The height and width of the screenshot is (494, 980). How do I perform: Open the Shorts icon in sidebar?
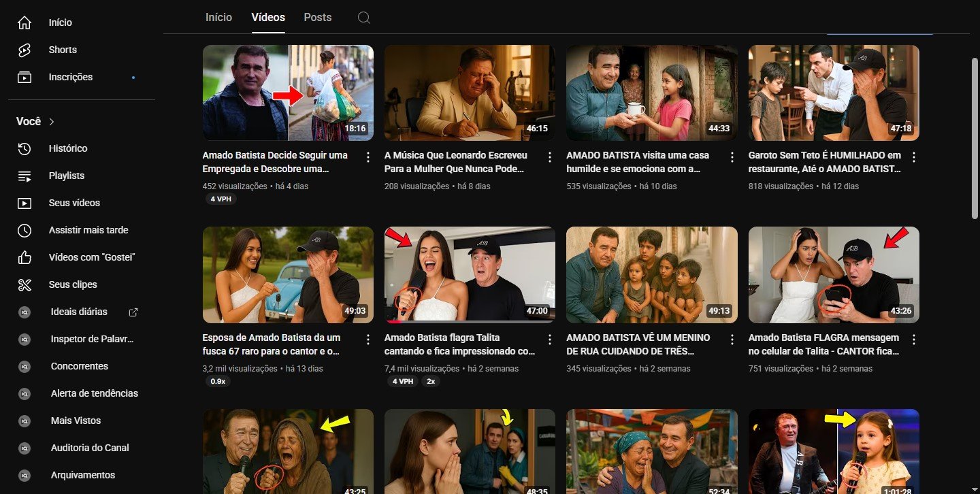(x=24, y=50)
